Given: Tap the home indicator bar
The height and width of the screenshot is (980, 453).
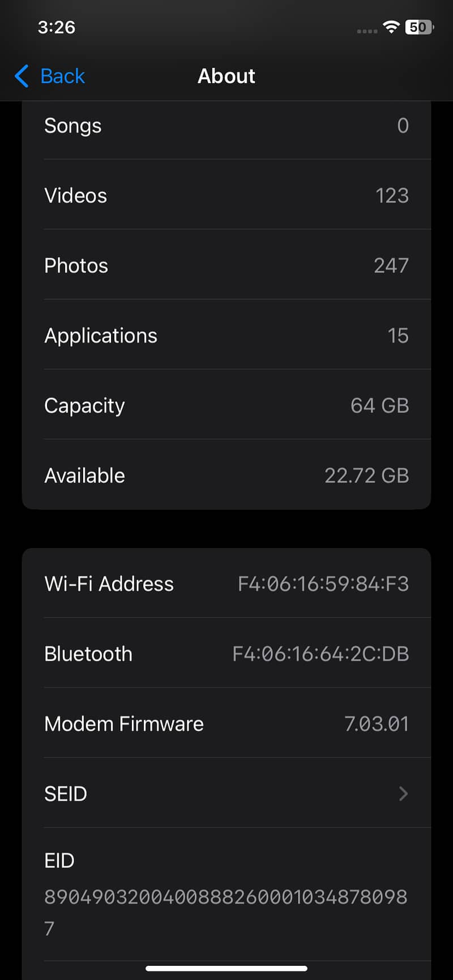Looking at the screenshot, I should [x=226, y=968].
